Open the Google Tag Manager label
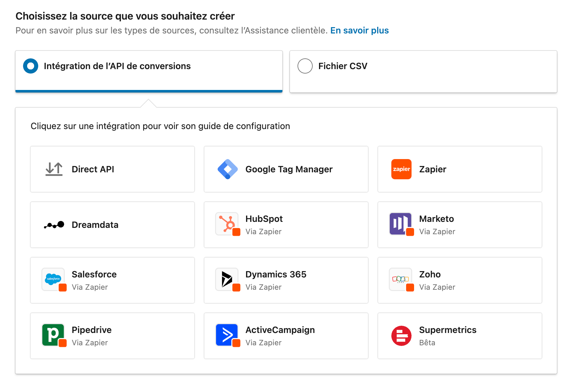The width and height of the screenshot is (578, 392). 289,169
